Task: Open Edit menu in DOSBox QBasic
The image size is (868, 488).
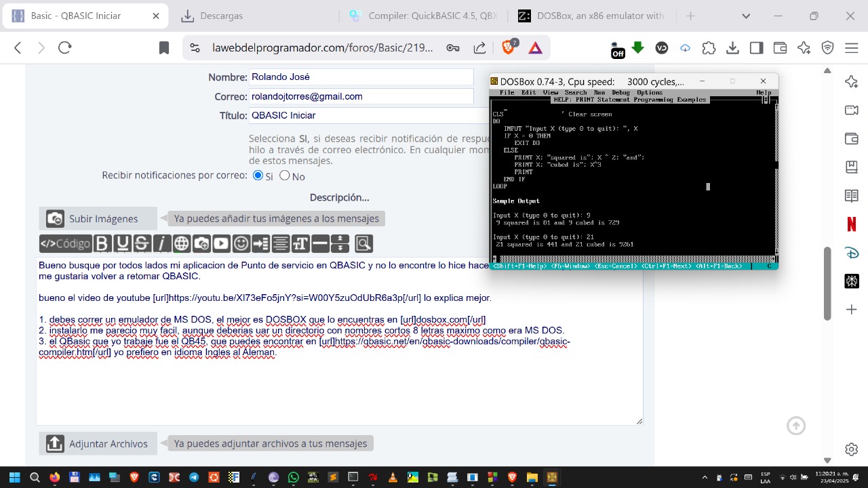Action: 528,93
